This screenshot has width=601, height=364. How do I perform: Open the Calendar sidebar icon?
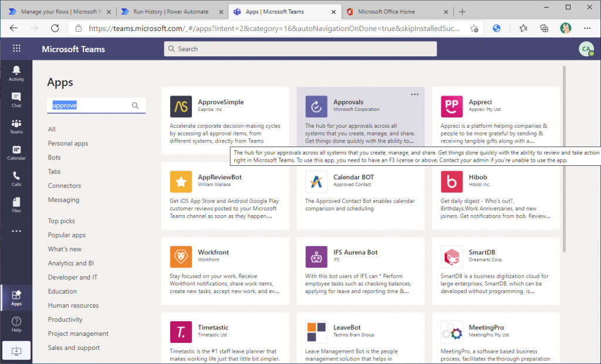point(16,152)
